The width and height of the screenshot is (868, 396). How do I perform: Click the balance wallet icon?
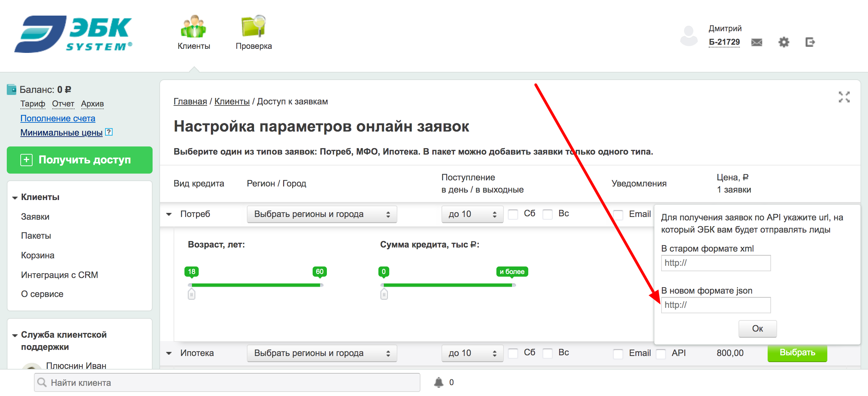(12, 90)
